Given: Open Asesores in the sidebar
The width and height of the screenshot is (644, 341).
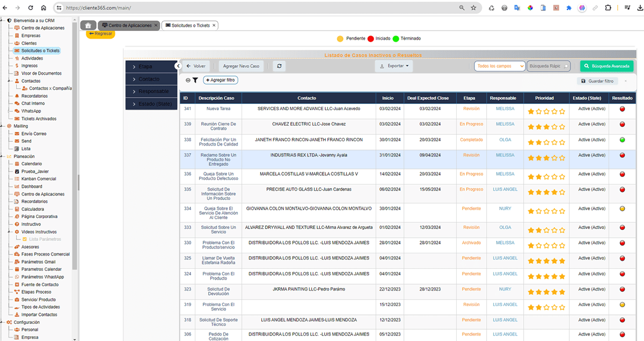Looking at the screenshot, I should (x=30, y=247).
